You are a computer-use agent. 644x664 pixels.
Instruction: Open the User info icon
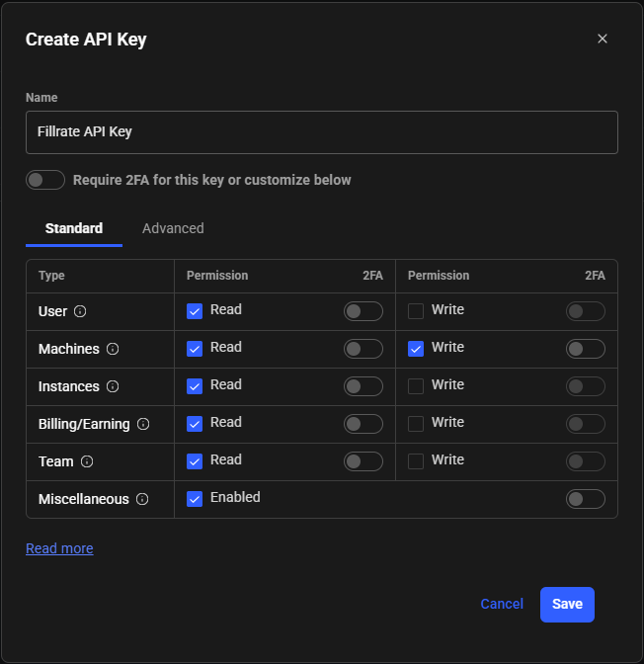tap(80, 311)
